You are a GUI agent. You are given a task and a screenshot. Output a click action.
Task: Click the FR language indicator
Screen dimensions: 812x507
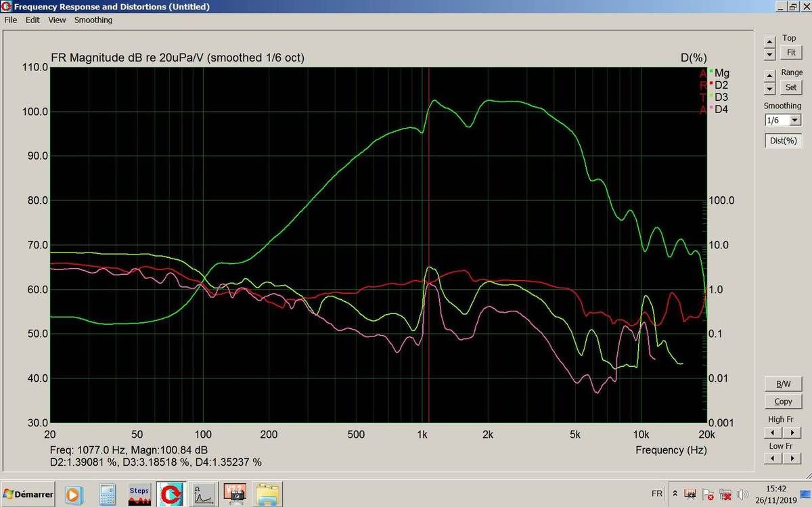pos(656,494)
